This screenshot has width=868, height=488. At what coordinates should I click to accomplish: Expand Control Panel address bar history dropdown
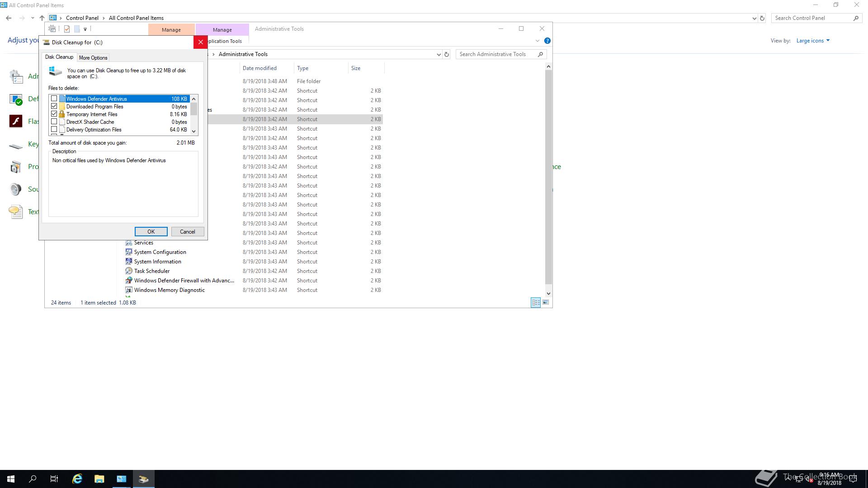tap(754, 19)
